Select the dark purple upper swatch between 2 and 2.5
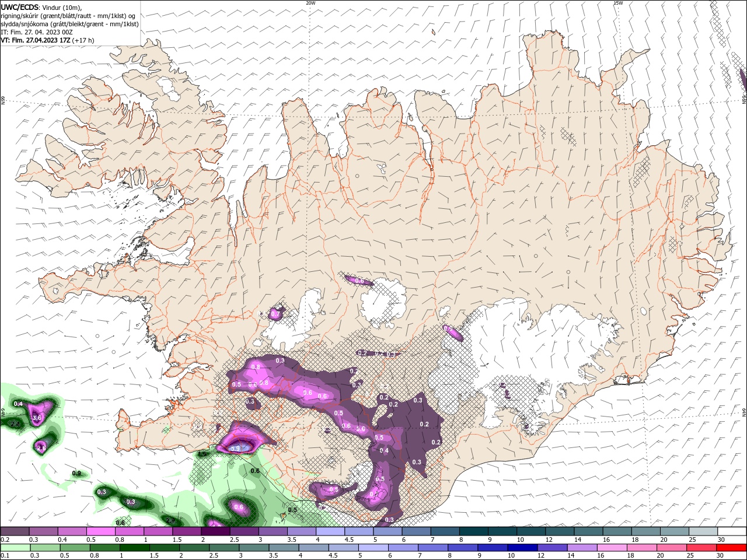 pos(216,531)
